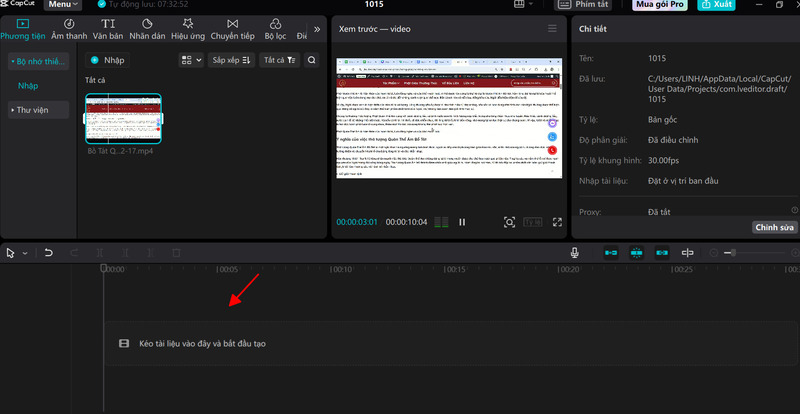Toggle the linkage button in timeline toolbar

click(x=660, y=253)
